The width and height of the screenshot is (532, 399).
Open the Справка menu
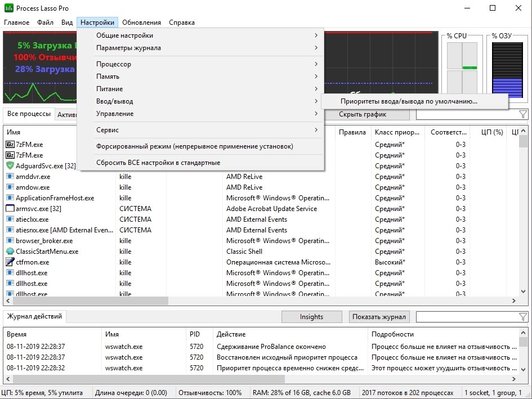coord(181,23)
